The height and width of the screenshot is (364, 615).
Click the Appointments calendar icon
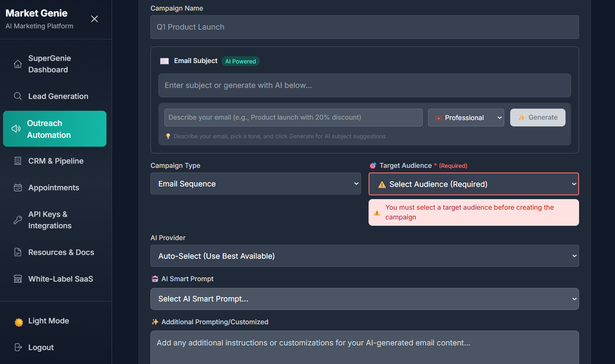18,188
